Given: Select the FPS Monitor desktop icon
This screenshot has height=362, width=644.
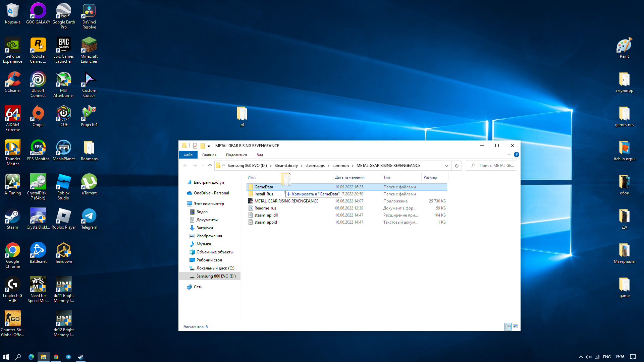Looking at the screenshot, I should [38, 150].
